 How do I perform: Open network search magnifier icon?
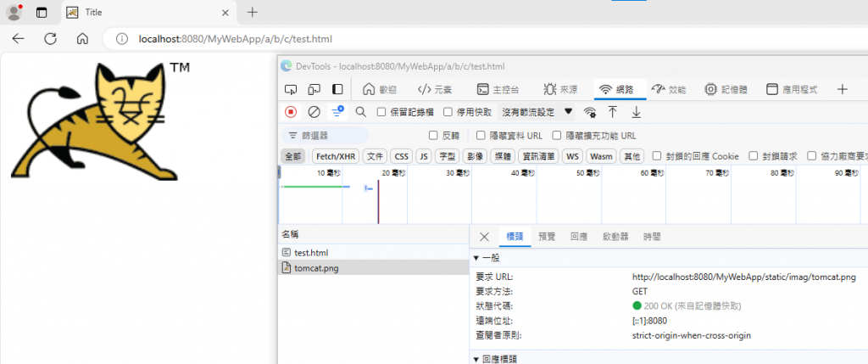coord(361,112)
